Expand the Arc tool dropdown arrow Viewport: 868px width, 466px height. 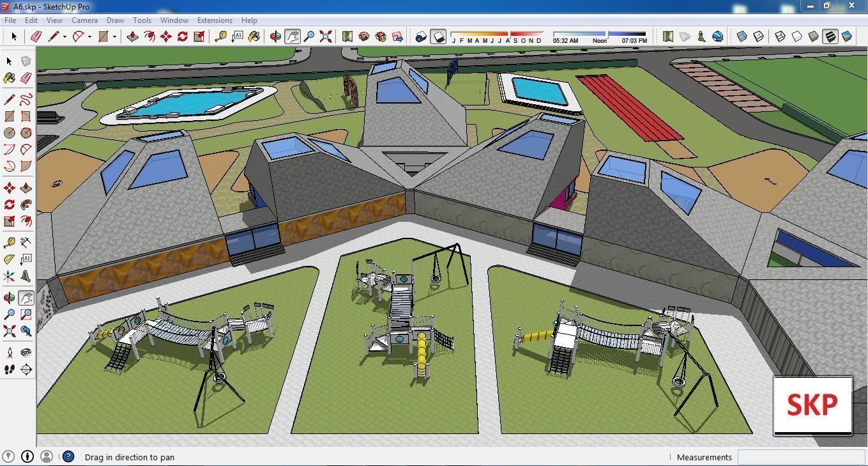pyautogui.click(x=89, y=36)
